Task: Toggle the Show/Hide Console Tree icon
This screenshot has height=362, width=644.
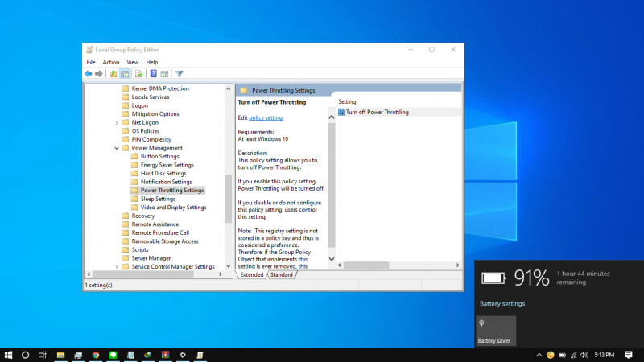Action: [x=125, y=74]
